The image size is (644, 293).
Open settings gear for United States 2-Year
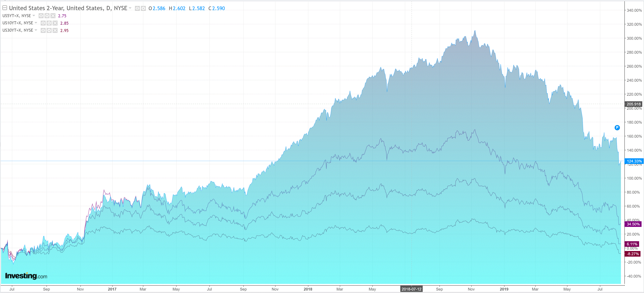tap(143, 9)
